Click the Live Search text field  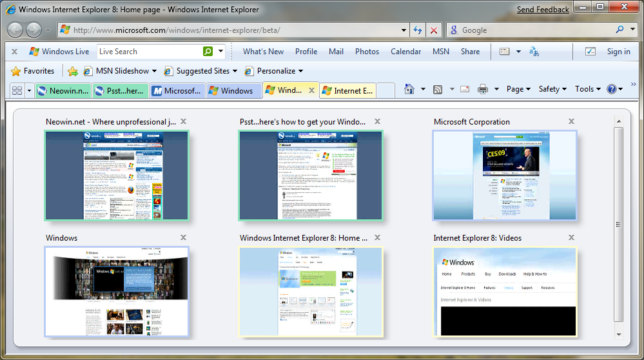click(149, 52)
